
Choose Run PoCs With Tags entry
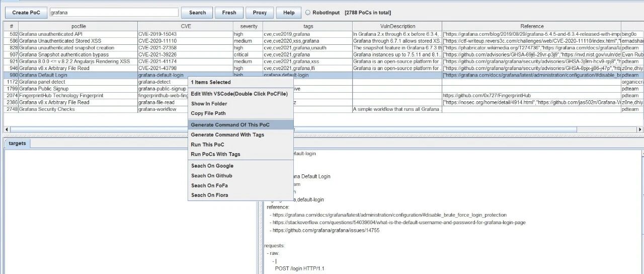point(240,154)
